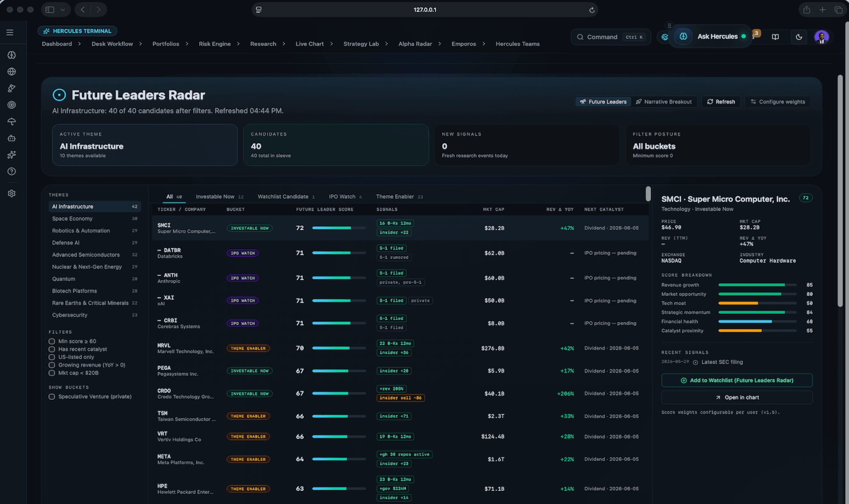
Task: Click the globe icon in left sidebar
Action: pyautogui.click(x=12, y=71)
